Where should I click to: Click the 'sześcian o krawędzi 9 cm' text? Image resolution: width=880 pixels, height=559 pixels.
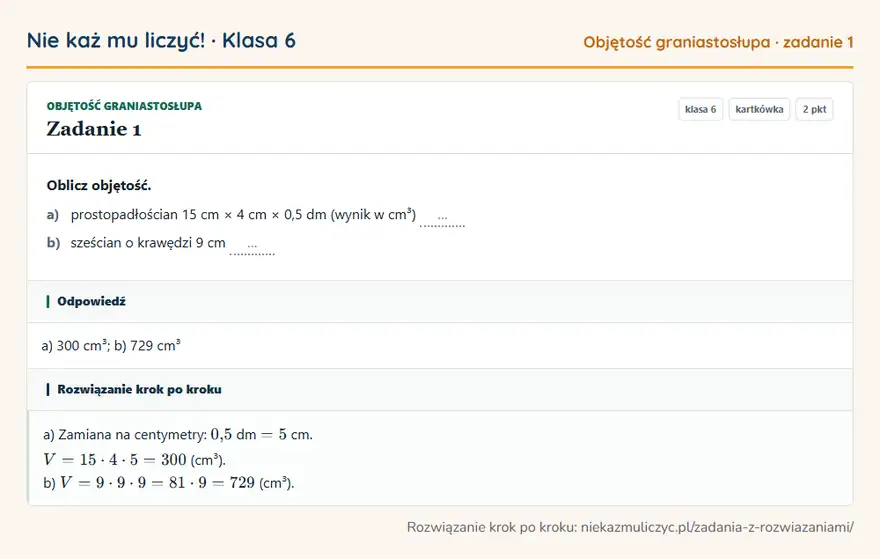(148, 243)
